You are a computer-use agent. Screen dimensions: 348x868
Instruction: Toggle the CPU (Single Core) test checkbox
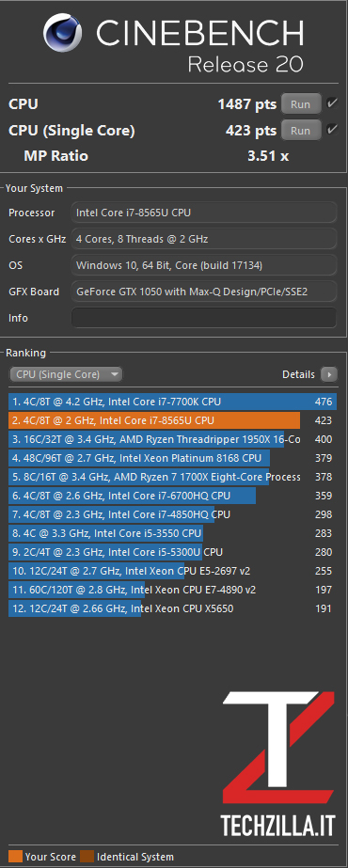tap(332, 131)
